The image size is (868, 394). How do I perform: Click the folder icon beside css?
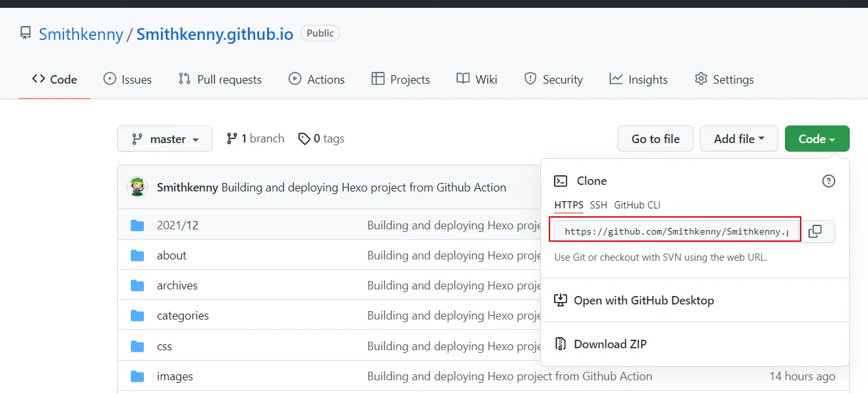[x=137, y=346]
